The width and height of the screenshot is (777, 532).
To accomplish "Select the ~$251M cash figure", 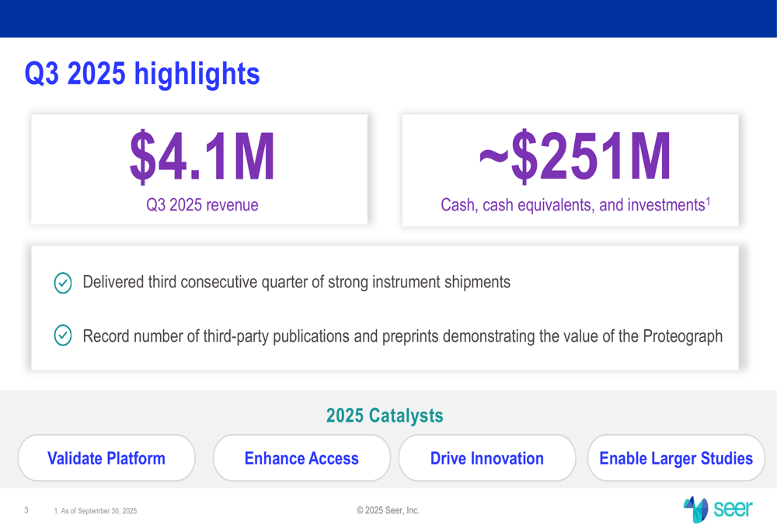I will pos(574,158).
